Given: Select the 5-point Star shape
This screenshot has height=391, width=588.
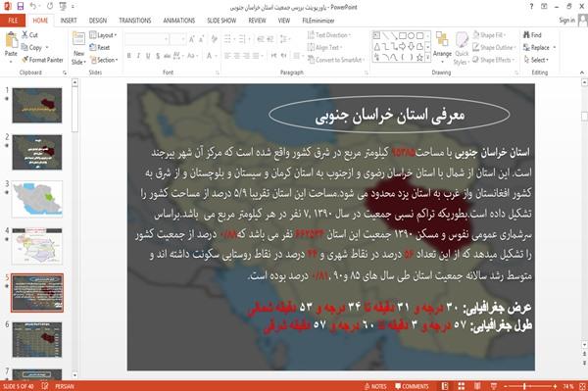Looking at the screenshot, I should coord(419,58).
